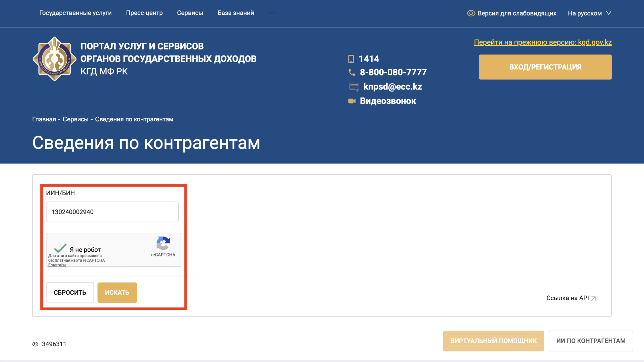Image resolution: width=644 pixels, height=362 pixels.
Task: Click the reCAPTCHA logo
Action: tap(163, 243)
